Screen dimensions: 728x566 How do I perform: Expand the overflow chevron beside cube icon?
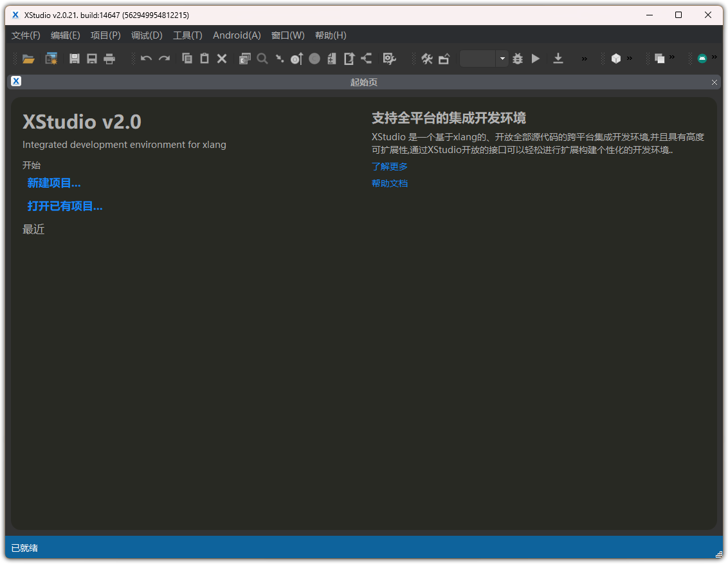pyautogui.click(x=630, y=58)
